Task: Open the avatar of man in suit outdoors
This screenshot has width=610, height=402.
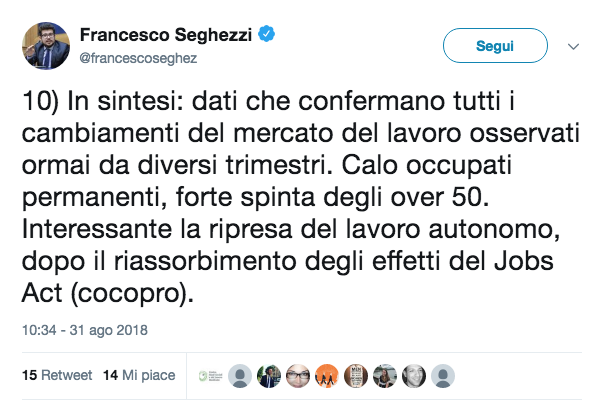Action: click(269, 376)
